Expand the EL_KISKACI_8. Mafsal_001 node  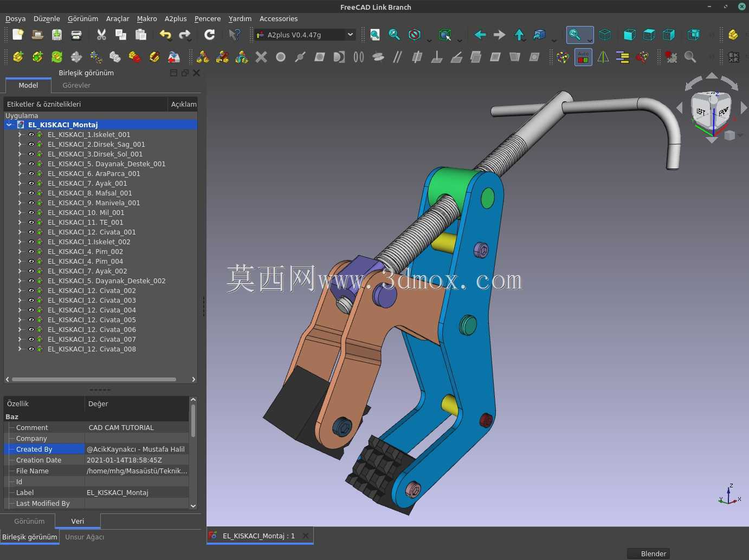coord(20,193)
